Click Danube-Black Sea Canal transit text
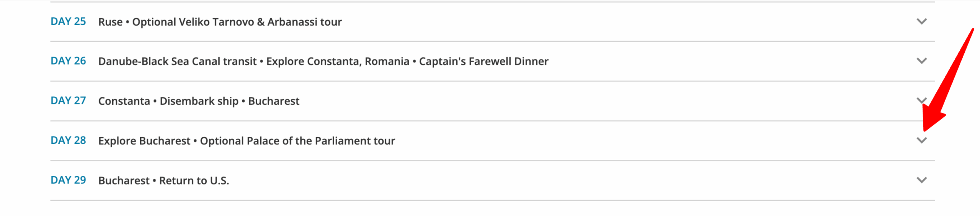The image size is (980, 216). point(177,61)
